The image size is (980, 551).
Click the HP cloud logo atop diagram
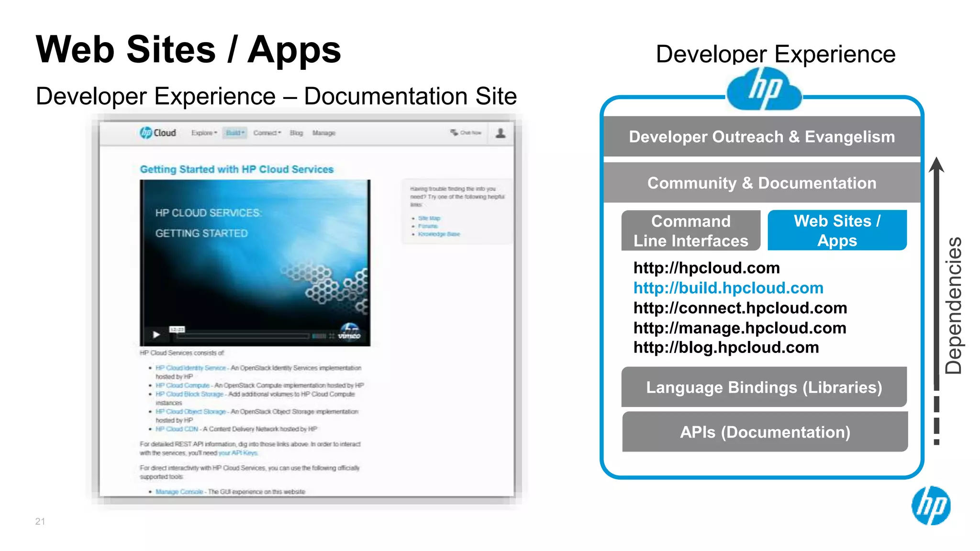(764, 89)
